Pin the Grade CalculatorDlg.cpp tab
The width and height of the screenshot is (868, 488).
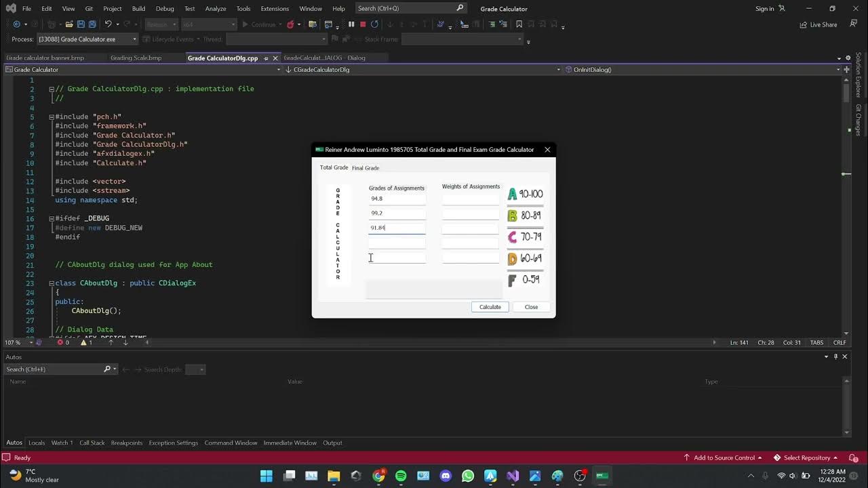[265, 58]
